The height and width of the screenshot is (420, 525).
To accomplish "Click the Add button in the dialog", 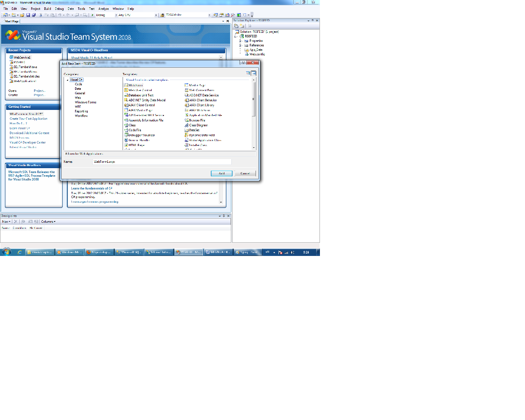I will [221, 173].
